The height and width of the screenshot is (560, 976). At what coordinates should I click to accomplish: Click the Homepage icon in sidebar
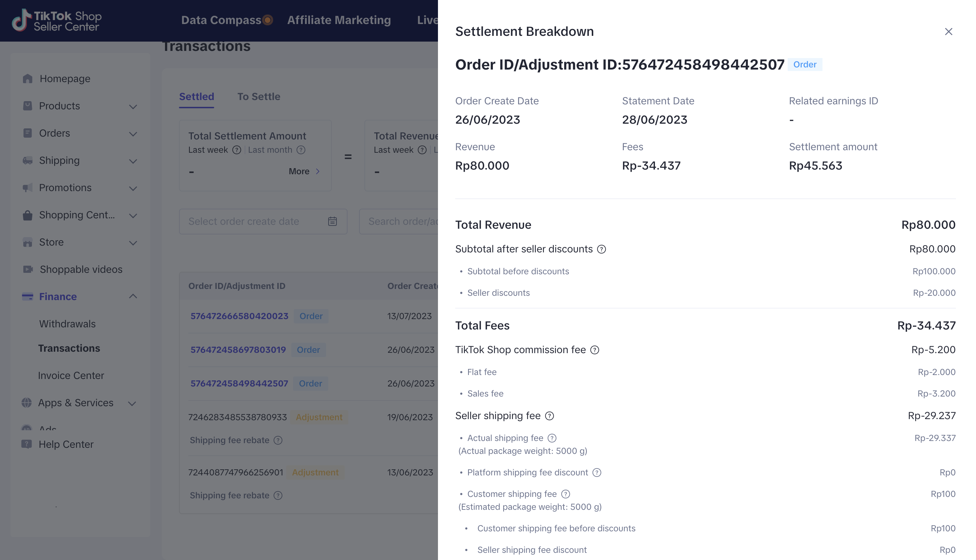[28, 79]
